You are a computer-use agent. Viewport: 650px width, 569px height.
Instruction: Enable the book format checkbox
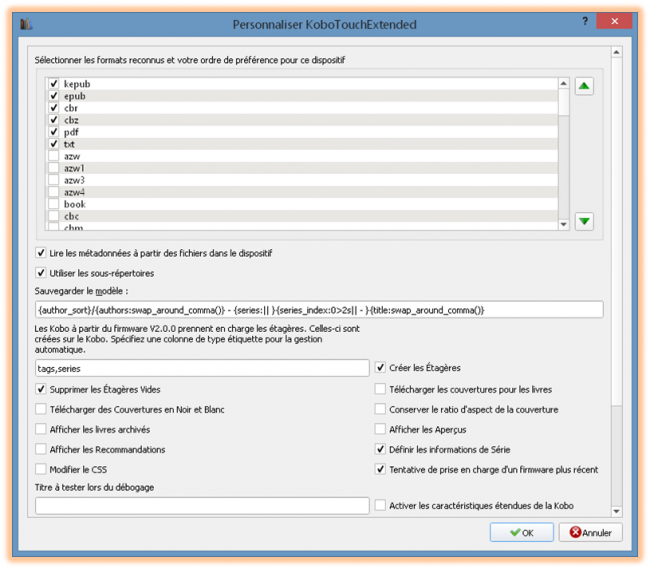(53, 204)
